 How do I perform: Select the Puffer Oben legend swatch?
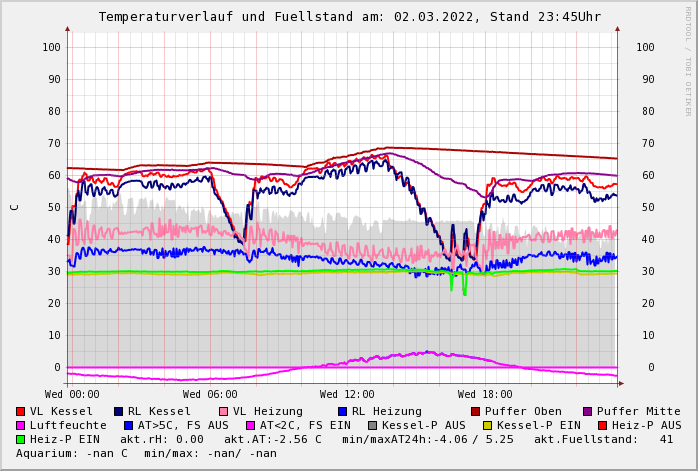(x=476, y=411)
